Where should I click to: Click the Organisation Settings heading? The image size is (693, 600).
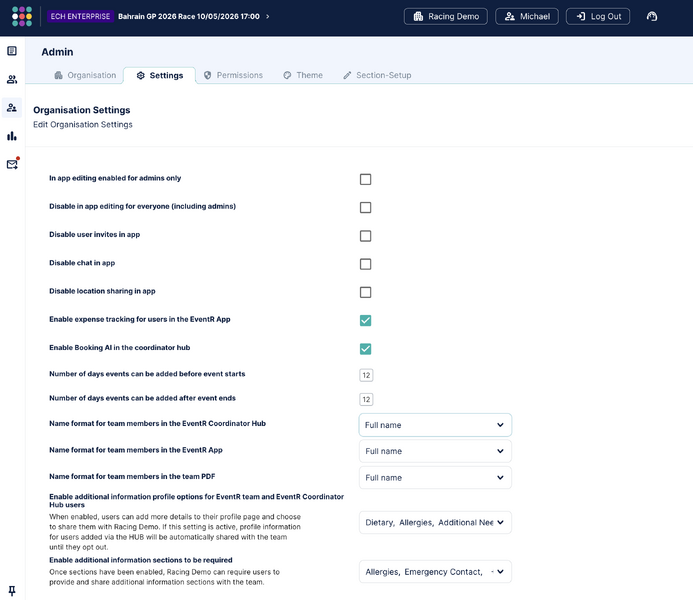click(x=82, y=110)
